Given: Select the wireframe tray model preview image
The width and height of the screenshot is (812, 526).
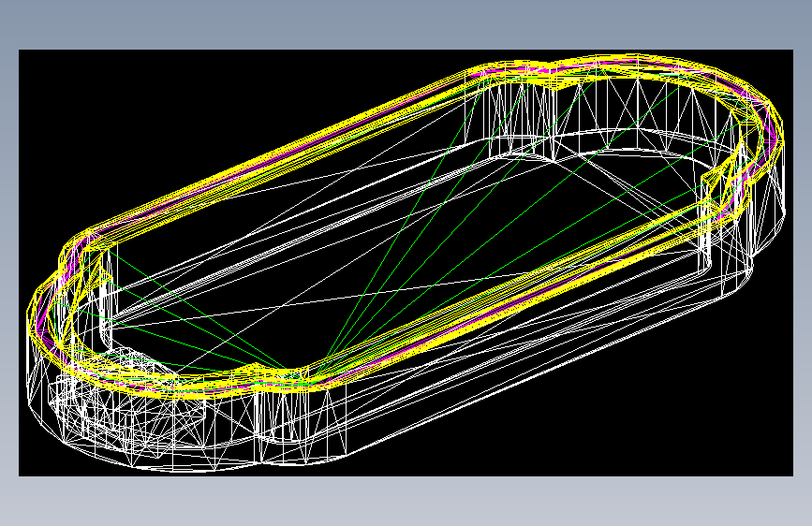Looking at the screenshot, I should pos(406,263).
